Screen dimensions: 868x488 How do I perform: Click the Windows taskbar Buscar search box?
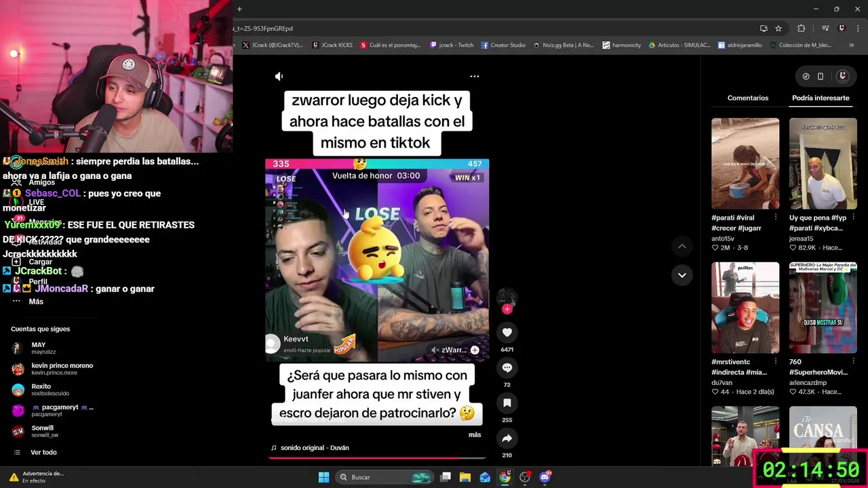pyautogui.click(x=384, y=477)
